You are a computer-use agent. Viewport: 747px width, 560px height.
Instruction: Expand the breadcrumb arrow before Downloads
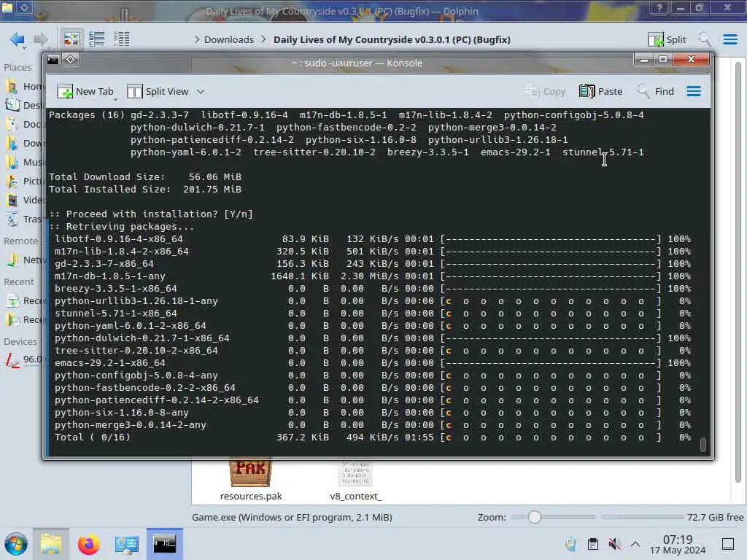pos(197,39)
